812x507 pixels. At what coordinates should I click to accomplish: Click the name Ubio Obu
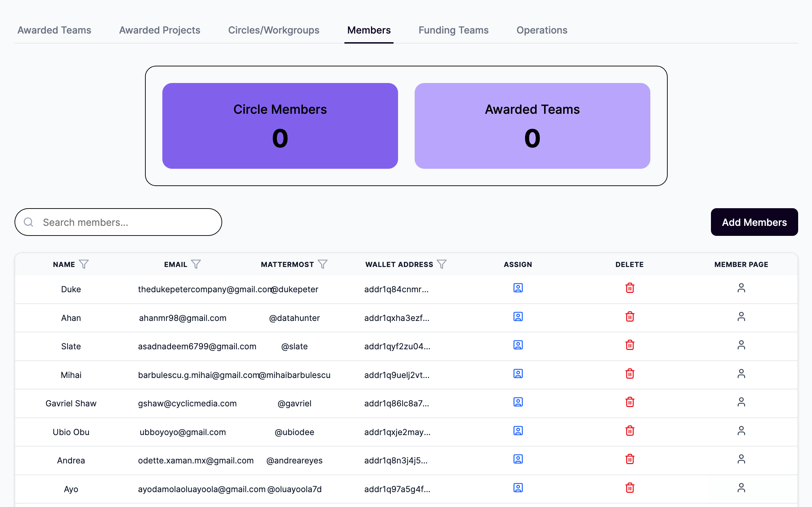pyautogui.click(x=71, y=432)
